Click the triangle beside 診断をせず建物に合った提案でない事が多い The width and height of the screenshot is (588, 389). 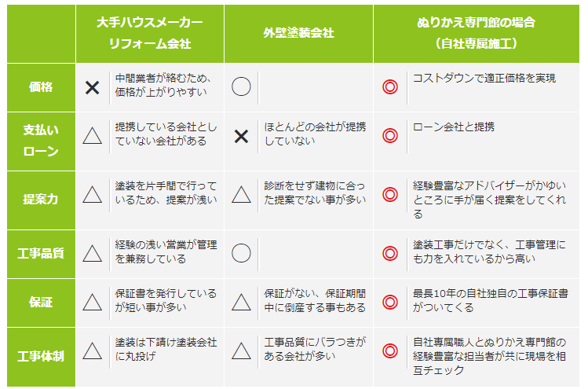[241, 194]
